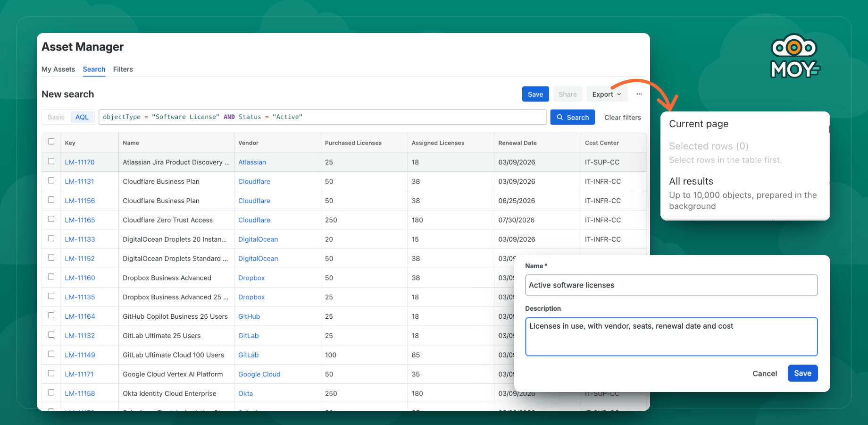The height and width of the screenshot is (425, 868).
Task: Open the Okta vendor link
Action: click(x=245, y=393)
